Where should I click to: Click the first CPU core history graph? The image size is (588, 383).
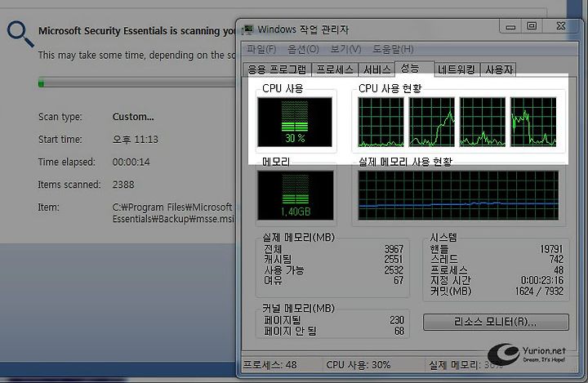[x=381, y=122]
